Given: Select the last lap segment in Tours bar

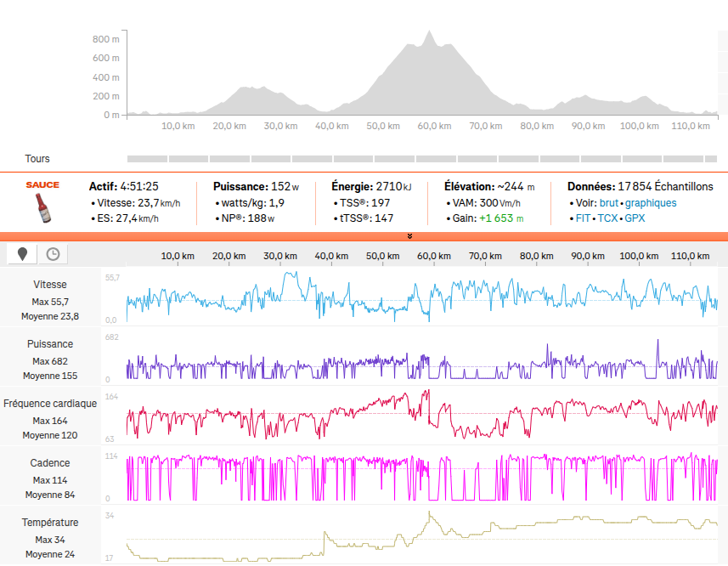Looking at the screenshot, I should click(711, 159).
